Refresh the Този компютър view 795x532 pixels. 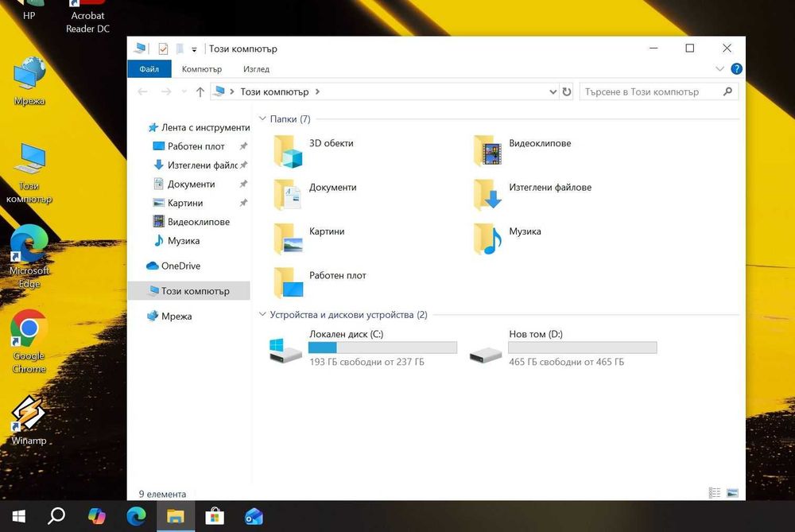(566, 91)
